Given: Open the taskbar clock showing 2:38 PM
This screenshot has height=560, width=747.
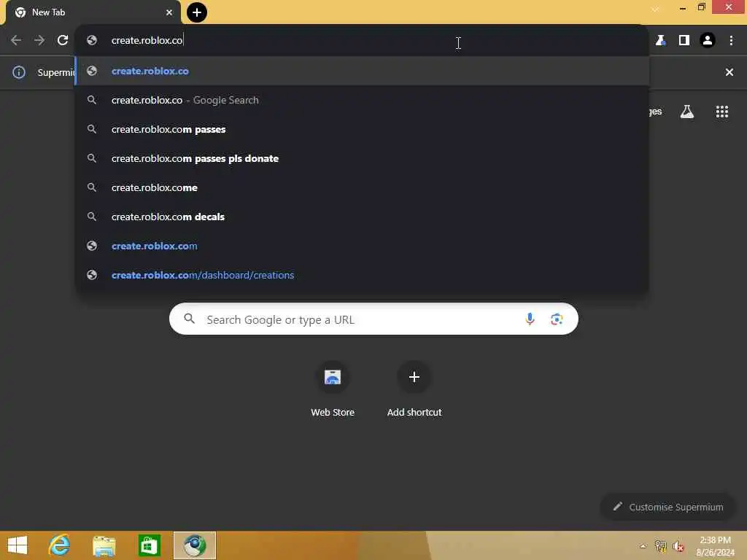Looking at the screenshot, I should point(715,545).
